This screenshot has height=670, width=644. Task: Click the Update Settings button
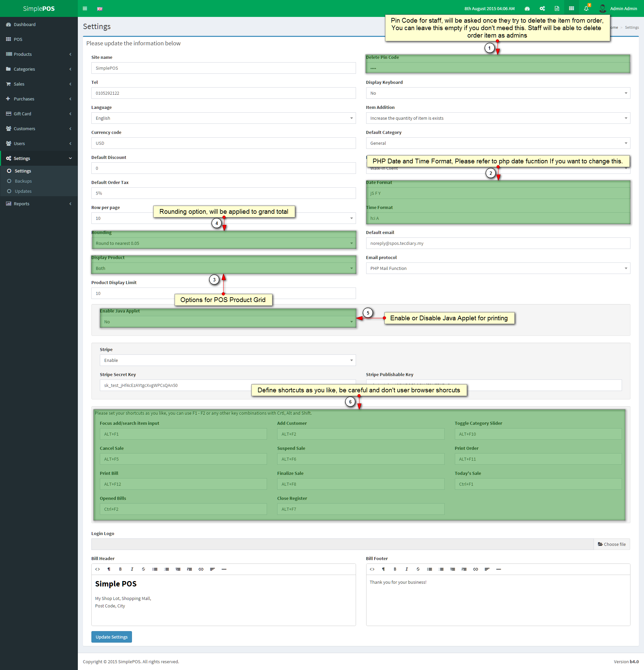[111, 637]
